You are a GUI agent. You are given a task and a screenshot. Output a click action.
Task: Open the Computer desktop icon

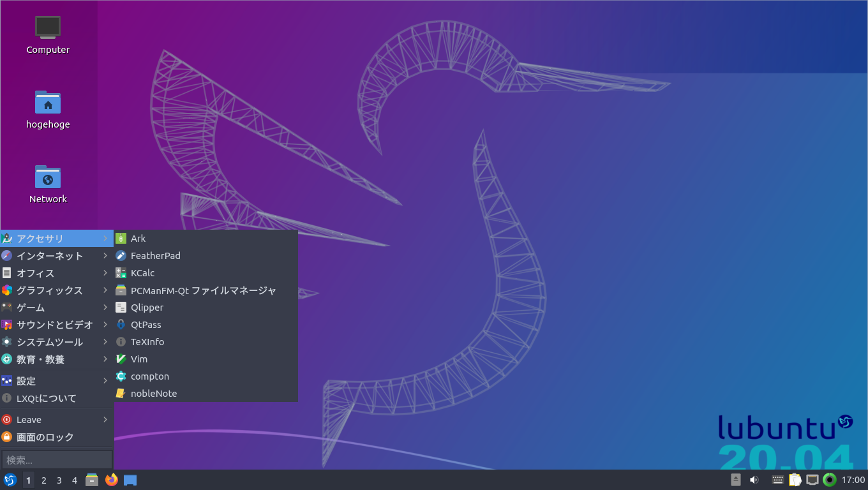pos(48,27)
